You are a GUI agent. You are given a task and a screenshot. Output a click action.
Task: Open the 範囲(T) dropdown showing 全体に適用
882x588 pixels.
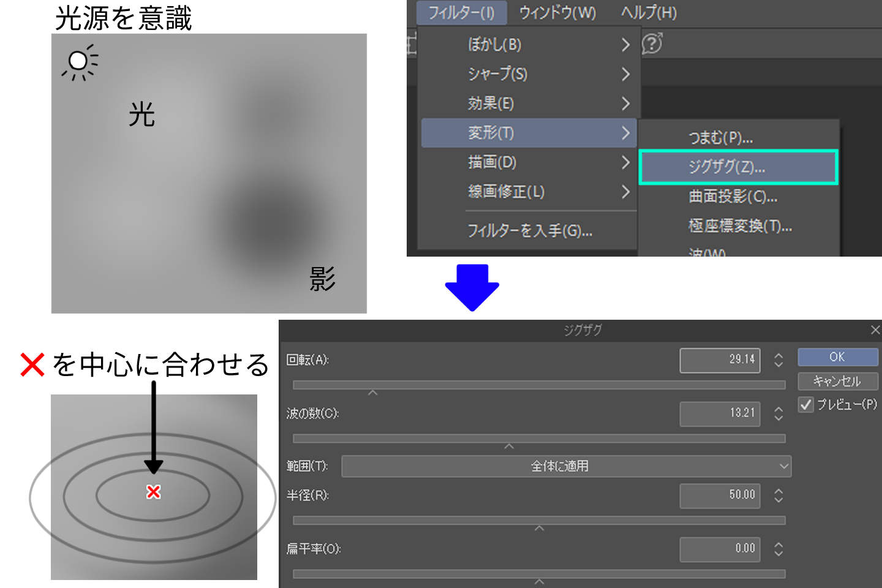click(x=567, y=466)
